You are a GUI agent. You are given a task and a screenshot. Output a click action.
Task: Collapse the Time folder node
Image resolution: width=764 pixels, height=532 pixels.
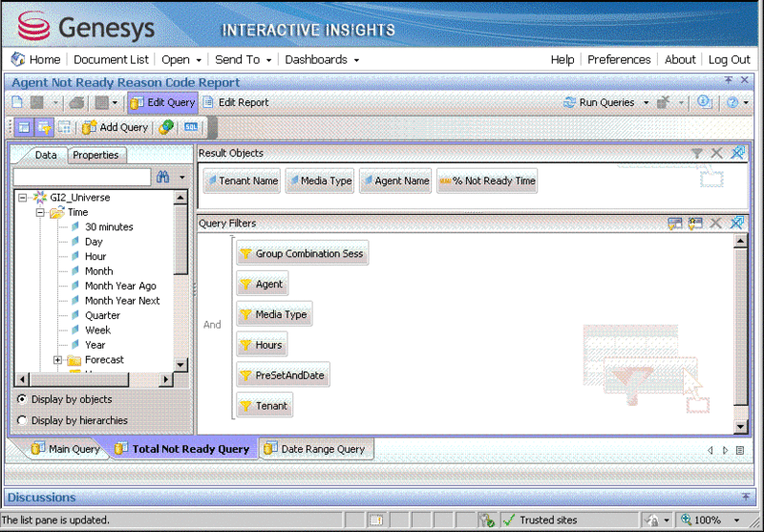coord(41,212)
